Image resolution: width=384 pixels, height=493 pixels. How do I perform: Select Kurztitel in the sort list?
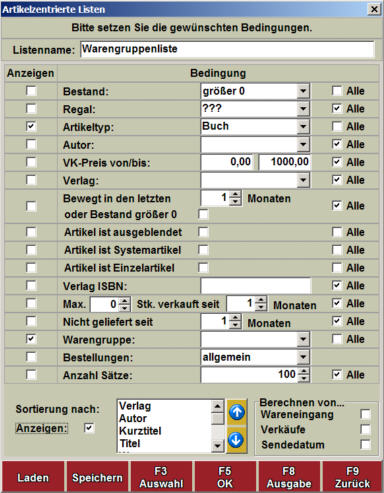coord(140,431)
